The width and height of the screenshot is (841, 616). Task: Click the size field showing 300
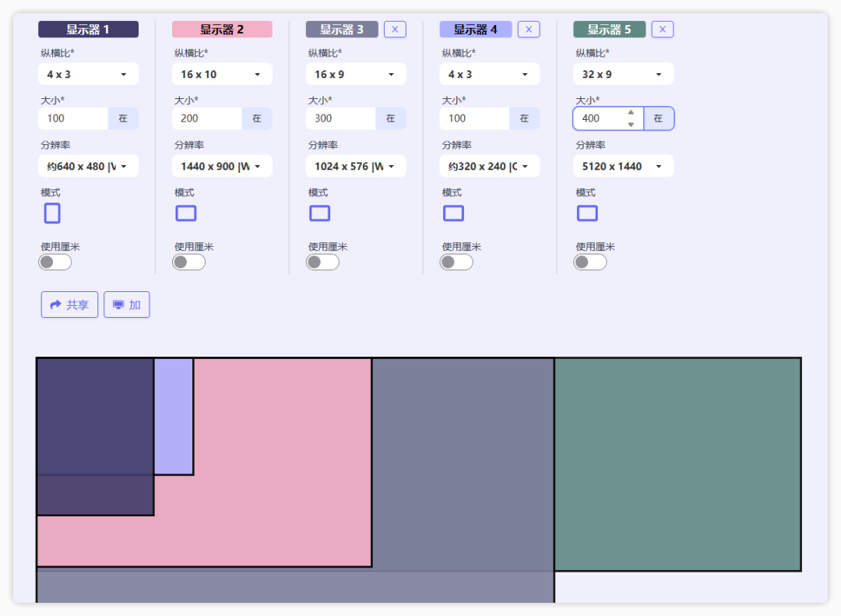click(340, 118)
